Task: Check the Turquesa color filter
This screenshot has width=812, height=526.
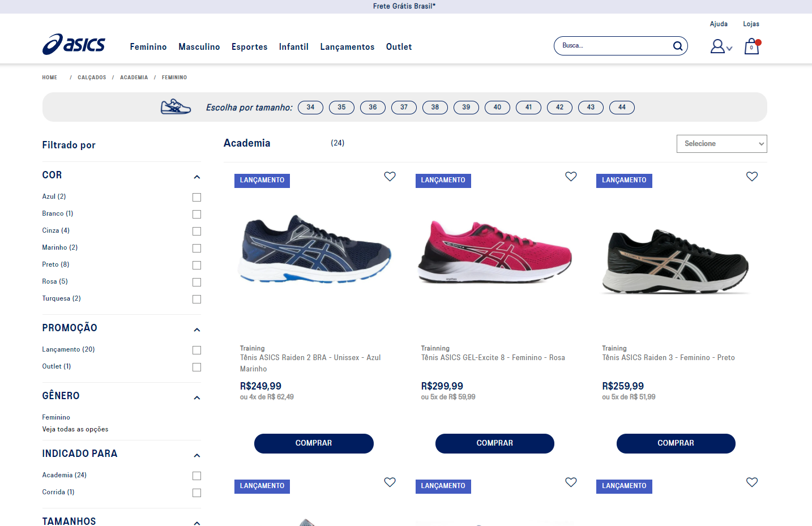Action: [x=196, y=299]
